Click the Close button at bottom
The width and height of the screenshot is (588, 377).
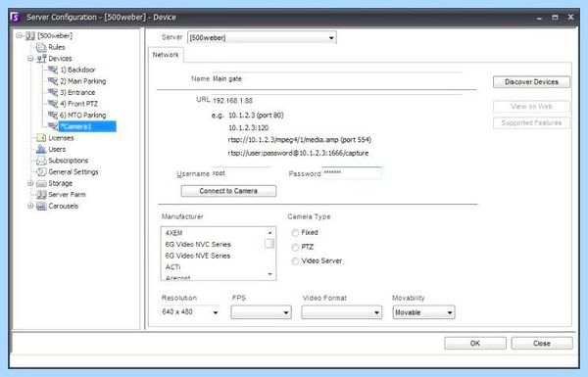tap(542, 344)
